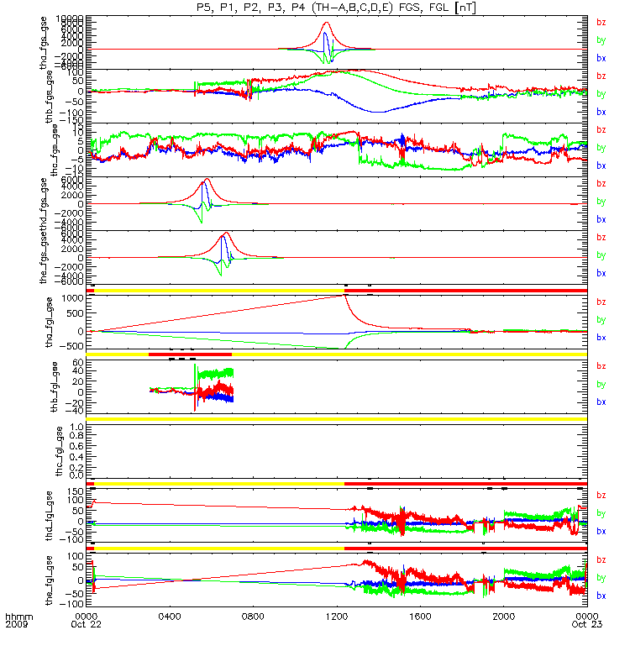Viewport: 630px width, 672px height.
Task: Click the red bz legend of tha_fgs_gse panel
Action: coord(601,23)
